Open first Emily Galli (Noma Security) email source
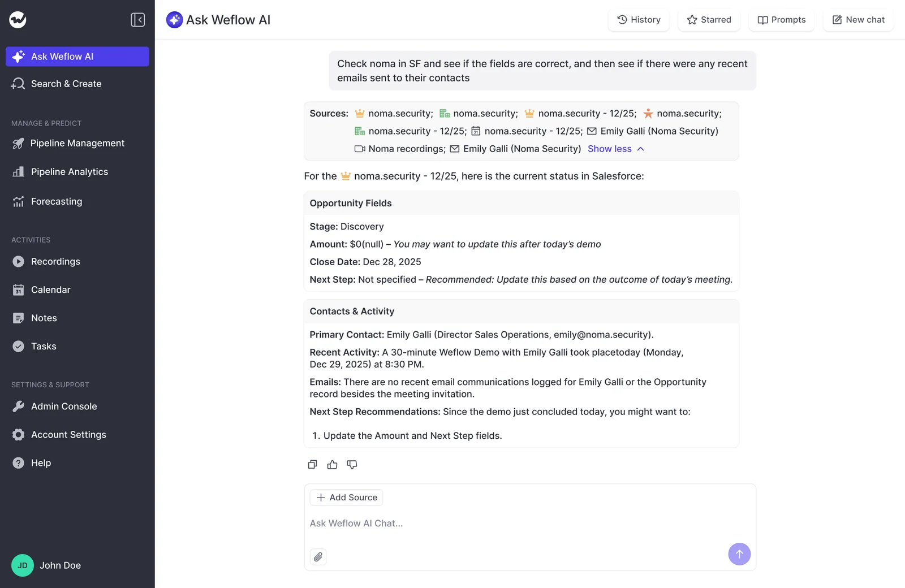905x588 pixels. 653,131
